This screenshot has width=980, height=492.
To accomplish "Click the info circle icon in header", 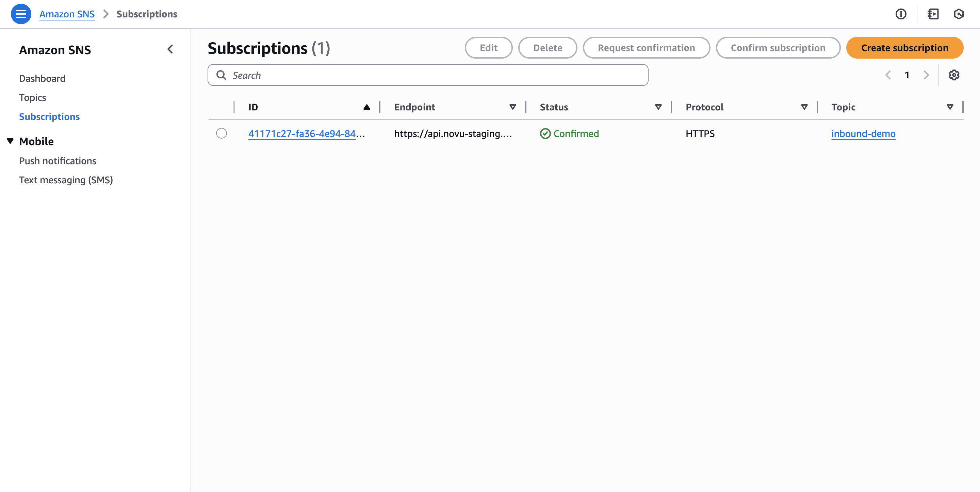I will click(x=900, y=14).
